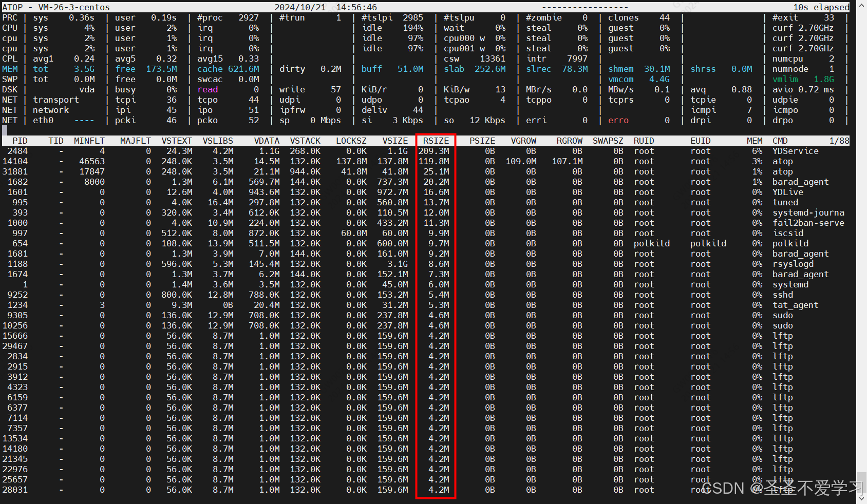Click the 107.1M RGROW value
This screenshot has height=504, width=867.
(567, 161)
